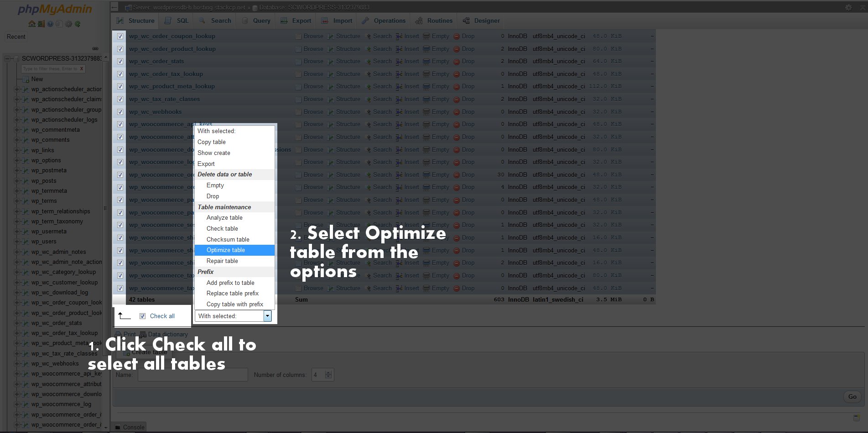Open the wp_wc_order_stats table link
This screenshot has height=433, width=868.
click(x=156, y=62)
